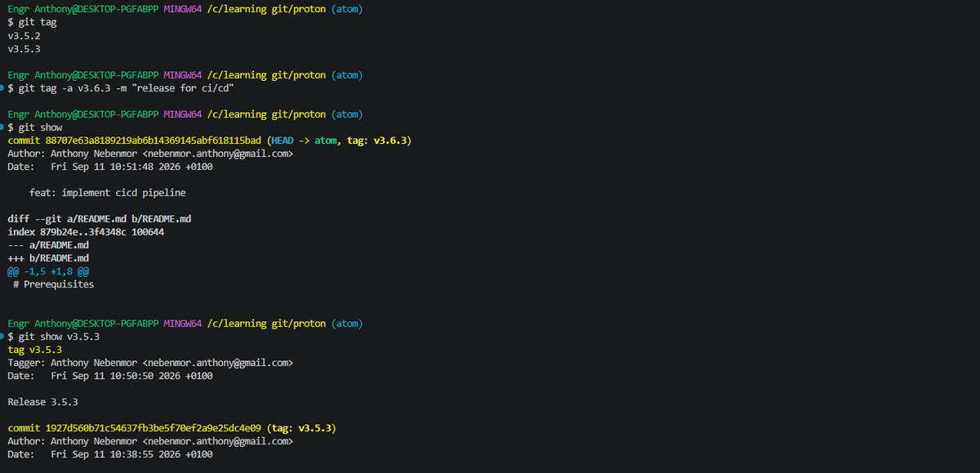Image resolution: width=980 pixels, height=473 pixels.
Task: Click the blue command marker beside 'git show v3.5.3'
Action: point(2,337)
